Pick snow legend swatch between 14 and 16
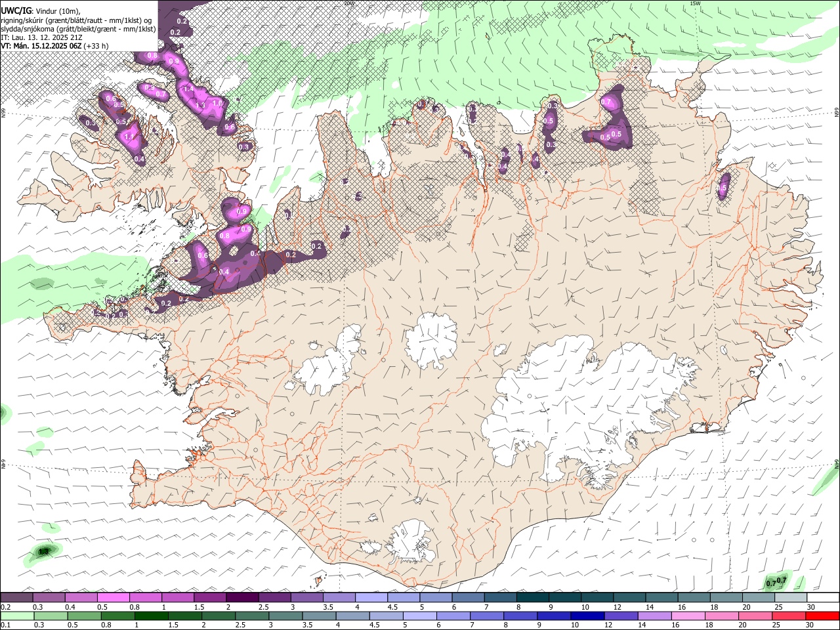Screen dimensions: 840x630 coord(662,597)
